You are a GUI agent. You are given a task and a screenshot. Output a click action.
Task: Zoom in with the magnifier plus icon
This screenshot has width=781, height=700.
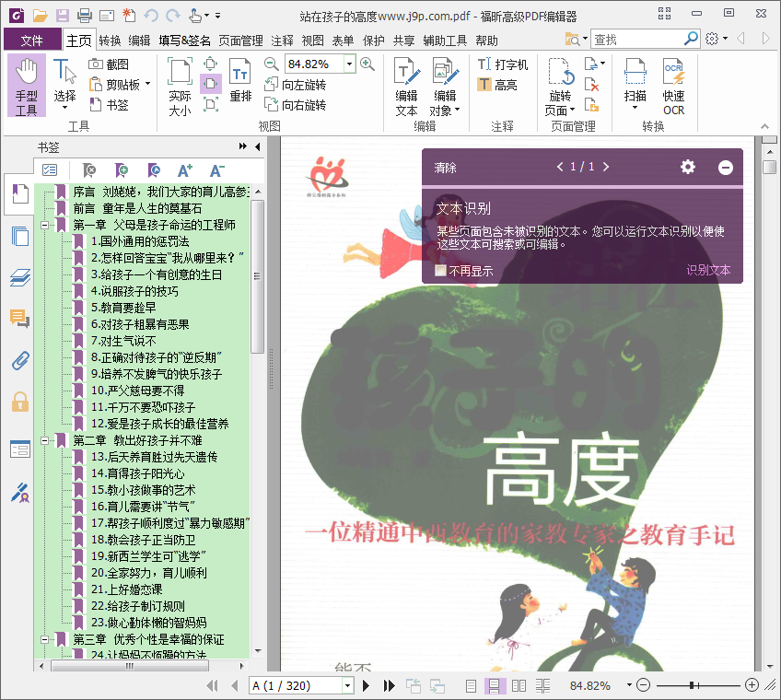pyautogui.click(x=367, y=64)
